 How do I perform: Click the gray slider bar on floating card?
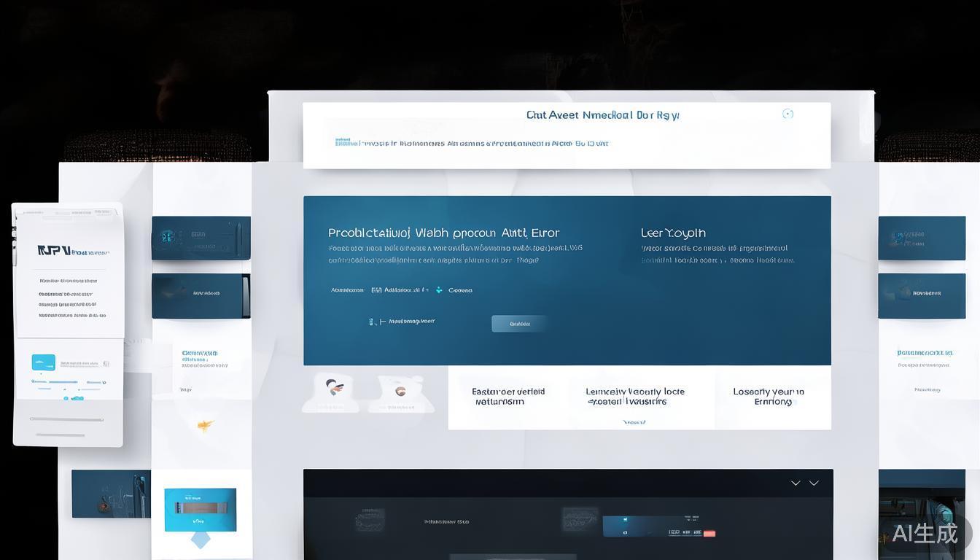point(66,420)
